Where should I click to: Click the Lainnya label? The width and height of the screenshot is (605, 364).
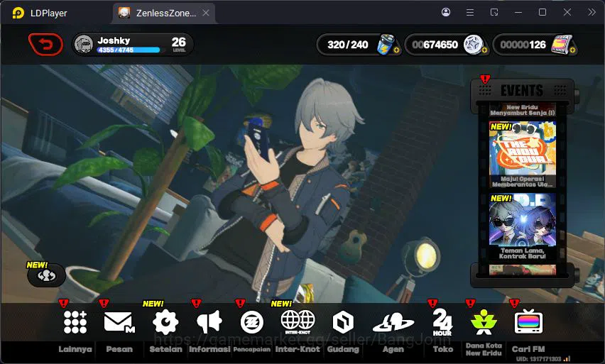tap(75, 349)
